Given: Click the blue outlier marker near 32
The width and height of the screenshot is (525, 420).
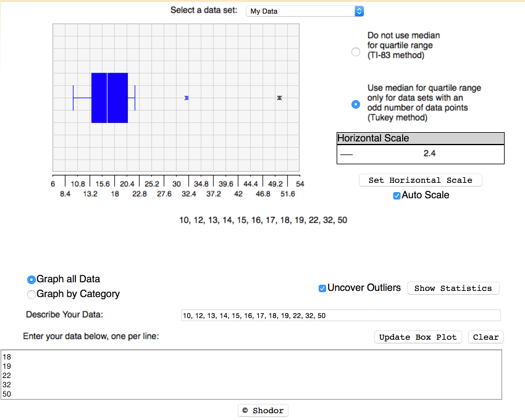Looking at the screenshot, I should tap(187, 98).
